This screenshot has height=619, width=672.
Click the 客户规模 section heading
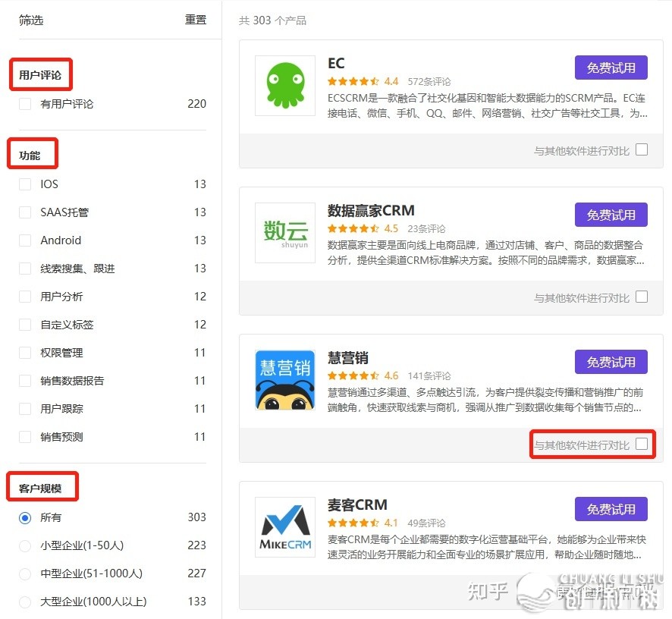click(40, 489)
